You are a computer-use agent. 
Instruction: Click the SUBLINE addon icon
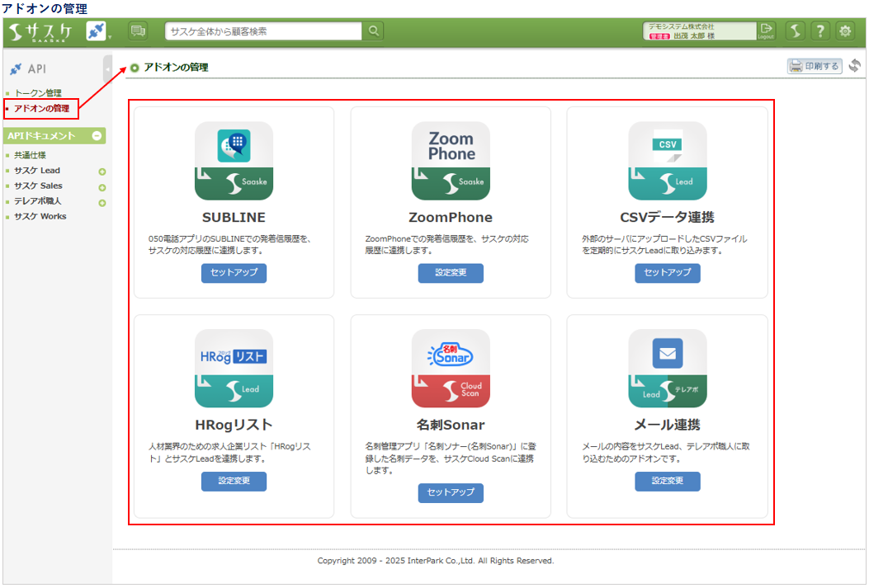234,161
